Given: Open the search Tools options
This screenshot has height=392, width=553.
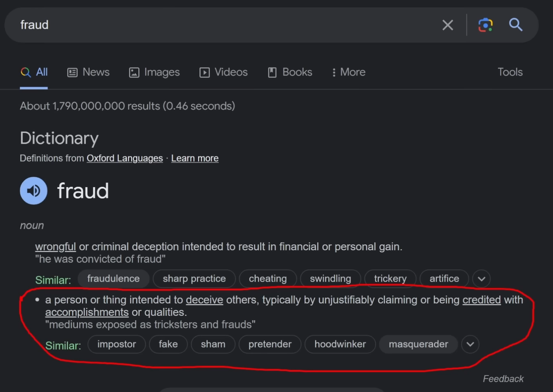Looking at the screenshot, I should [510, 72].
